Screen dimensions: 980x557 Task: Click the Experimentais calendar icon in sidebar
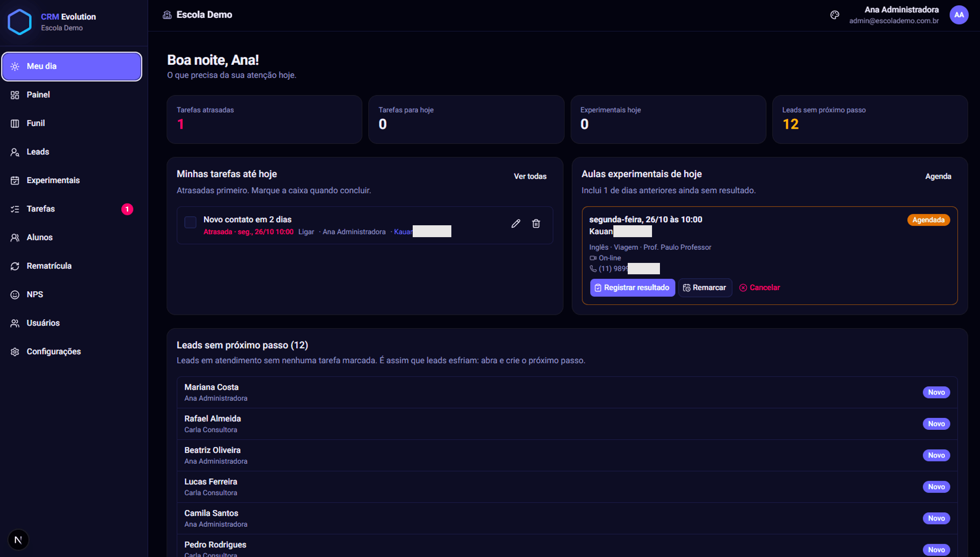tap(15, 181)
